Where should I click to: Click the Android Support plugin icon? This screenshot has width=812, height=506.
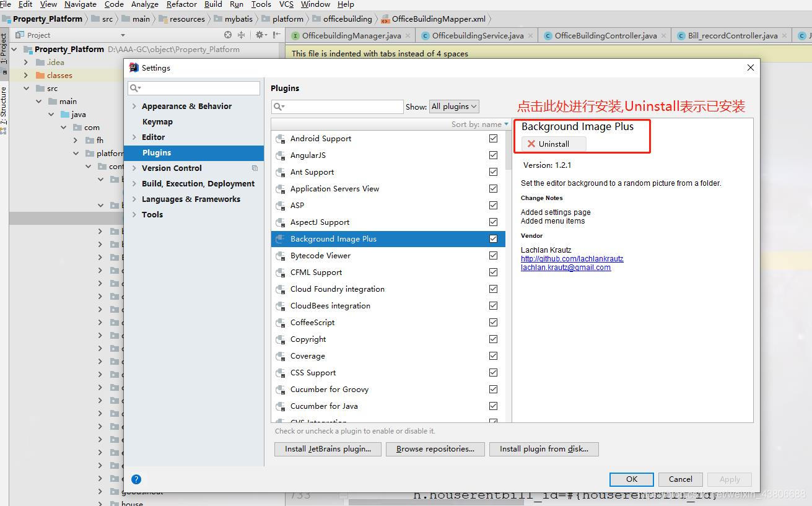click(281, 139)
